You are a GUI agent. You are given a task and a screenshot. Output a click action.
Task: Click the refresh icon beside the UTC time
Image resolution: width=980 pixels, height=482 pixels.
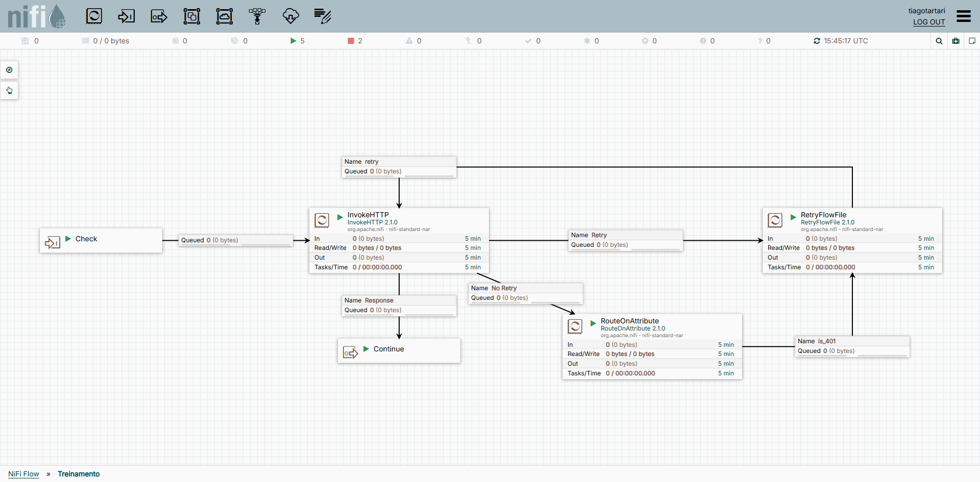[817, 41]
